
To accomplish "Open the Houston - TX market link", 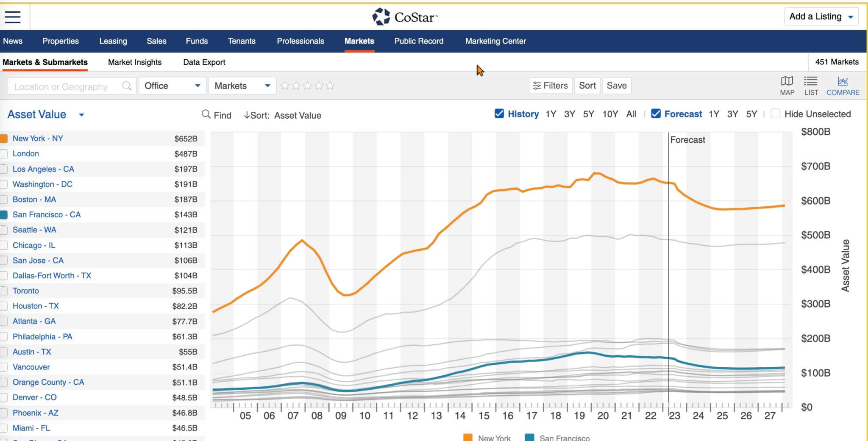I will click(36, 306).
